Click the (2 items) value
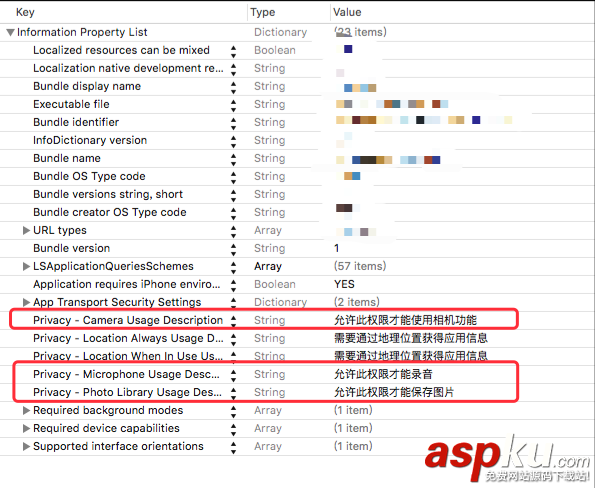This screenshot has height=488, width=595. 357,302
